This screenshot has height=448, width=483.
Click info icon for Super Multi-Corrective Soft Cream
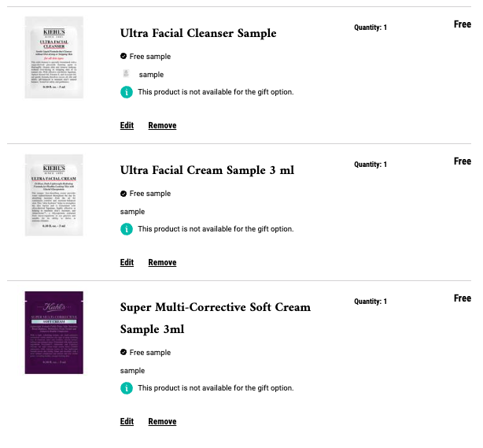(127, 388)
